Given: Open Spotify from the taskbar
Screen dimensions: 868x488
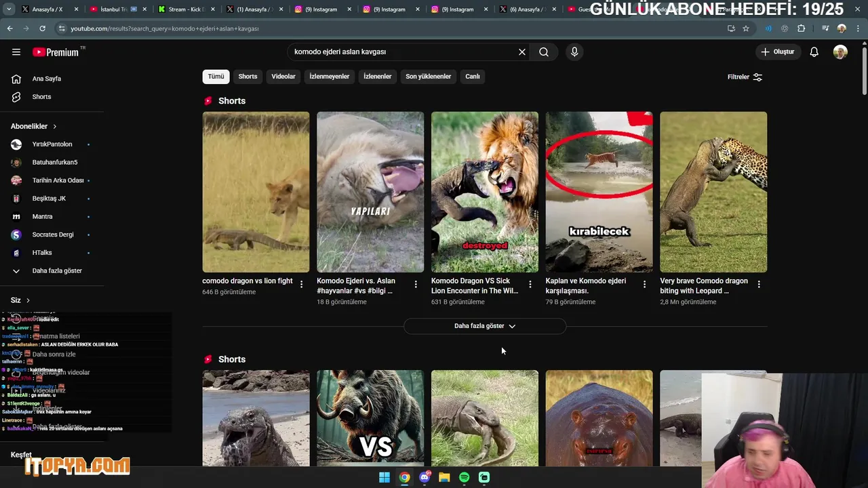Looking at the screenshot, I should click(x=464, y=477).
